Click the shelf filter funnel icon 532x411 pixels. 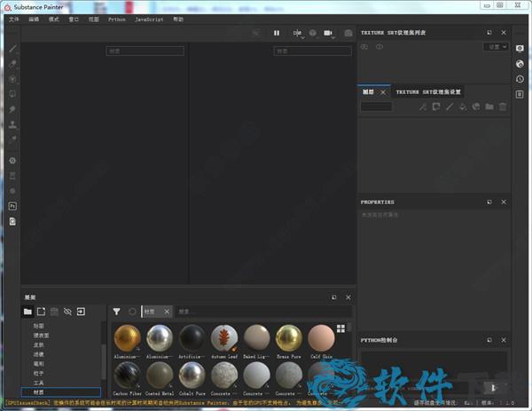click(116, 312)
